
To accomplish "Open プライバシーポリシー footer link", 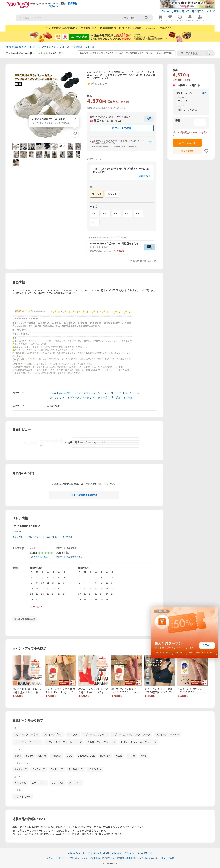I will [x=56, y=858].
